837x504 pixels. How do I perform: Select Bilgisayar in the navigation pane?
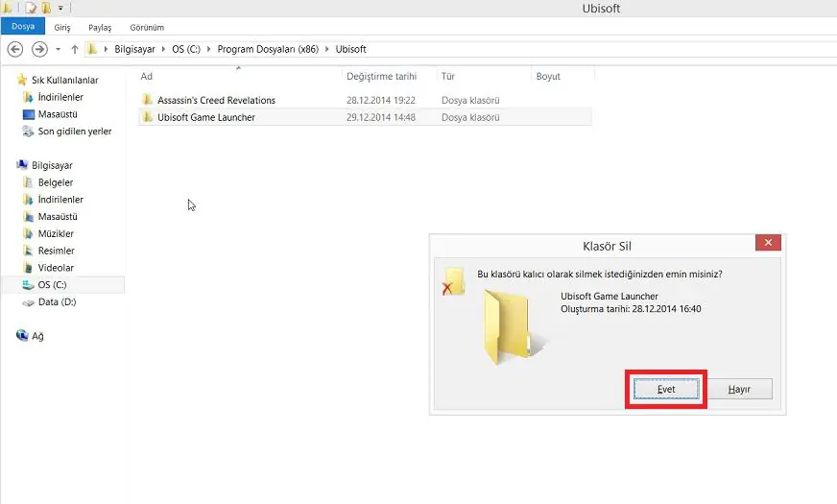tap(52, 165)
